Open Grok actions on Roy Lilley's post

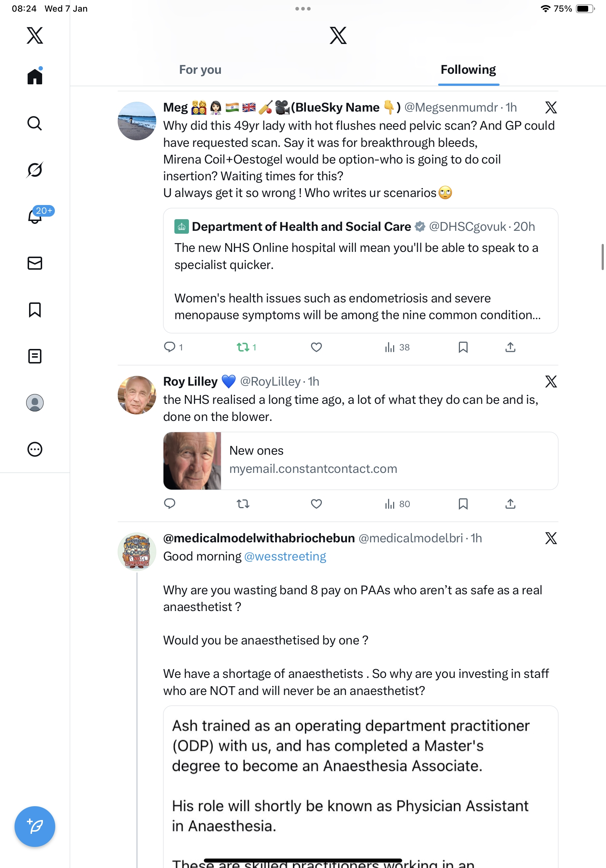pos(551,381)
